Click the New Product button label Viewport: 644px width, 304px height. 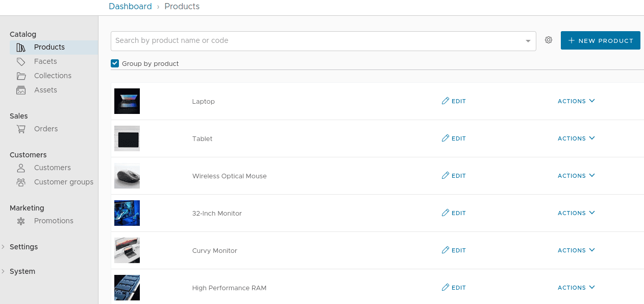point(606,41)
